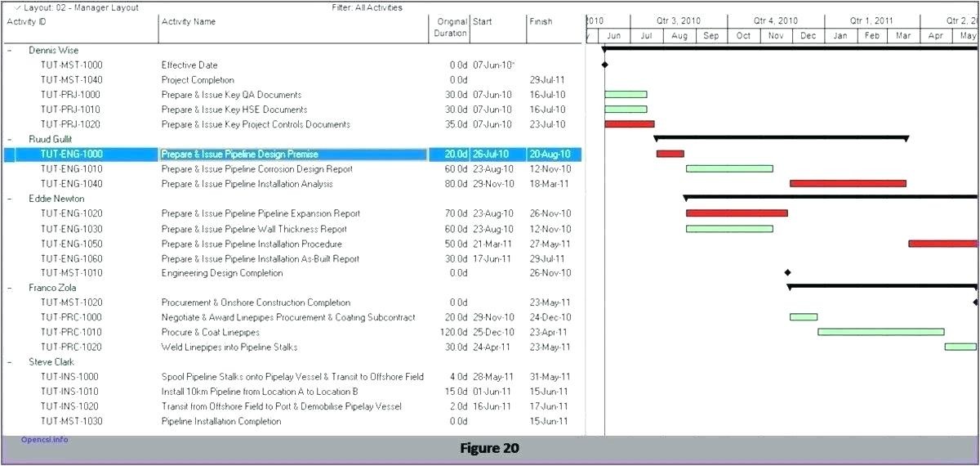The image size is (980, 466).
Task: Collapse the Ruud Gullit group
Action: 10,139
